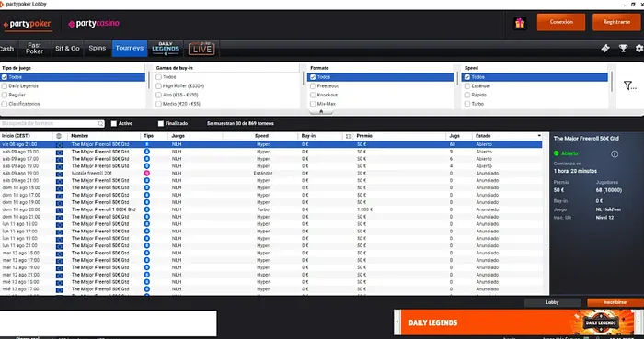Click the type icon on the lun 11 ago 21:00 row
Screen dimensions: 644x339
point(146,245)
